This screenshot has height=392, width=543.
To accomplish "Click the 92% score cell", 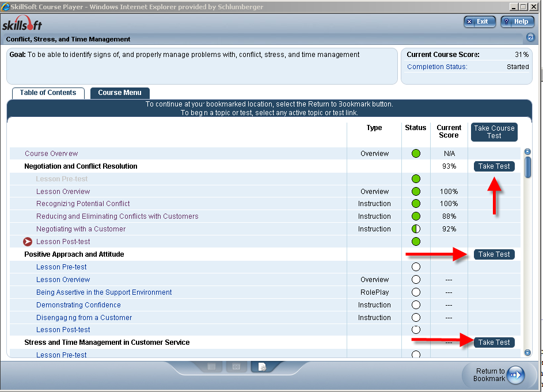I will pyautogui.click(x=449, y=229).
